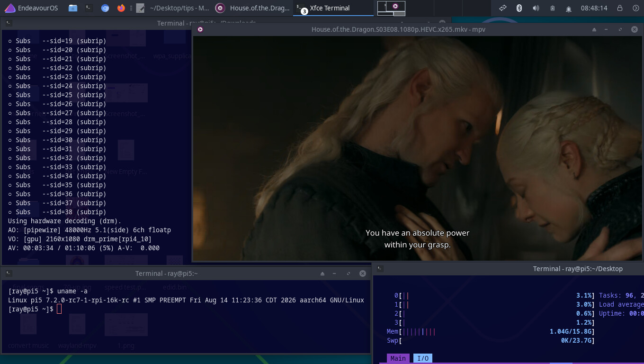644x364 pixels.
Task: Select the Xfce Terminal taskbar group
Action: pyautogui.click(x=332, y=8)
